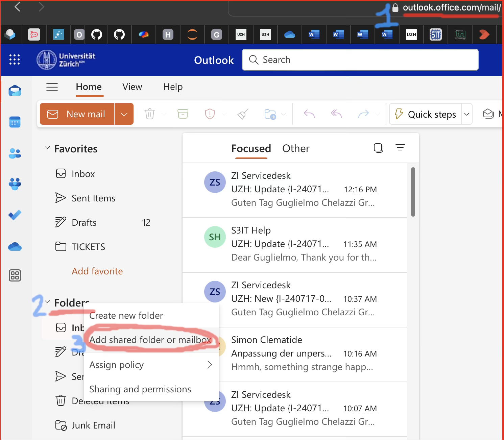Open the New mail dropdown arrow

tap(124, 114)
